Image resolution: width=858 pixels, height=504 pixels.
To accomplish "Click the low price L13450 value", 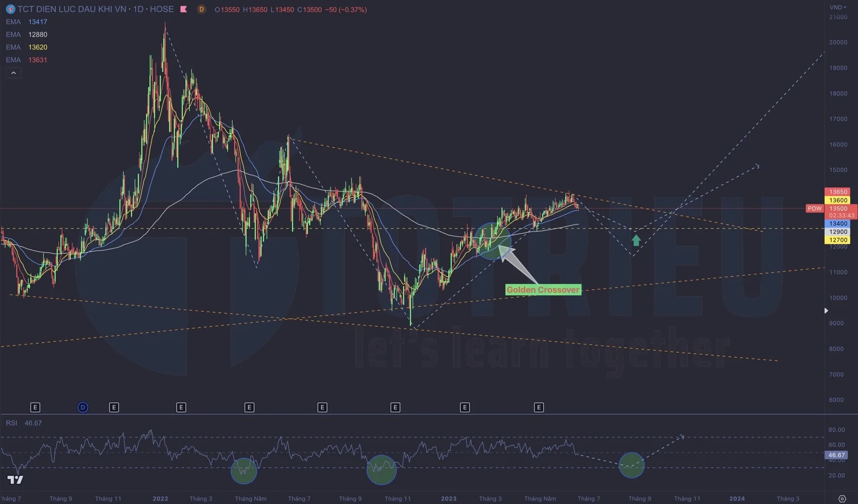I will [x=282, y=10].
